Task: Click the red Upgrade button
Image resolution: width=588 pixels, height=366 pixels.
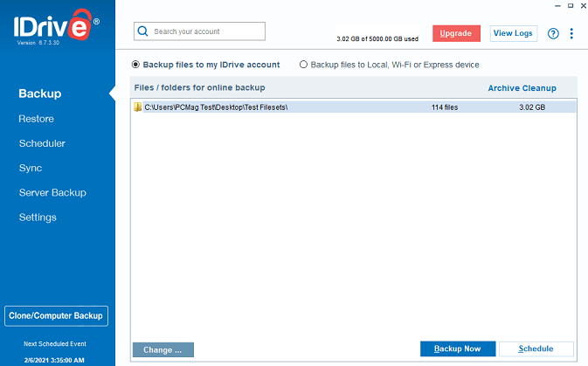Action: coord(456,33)
